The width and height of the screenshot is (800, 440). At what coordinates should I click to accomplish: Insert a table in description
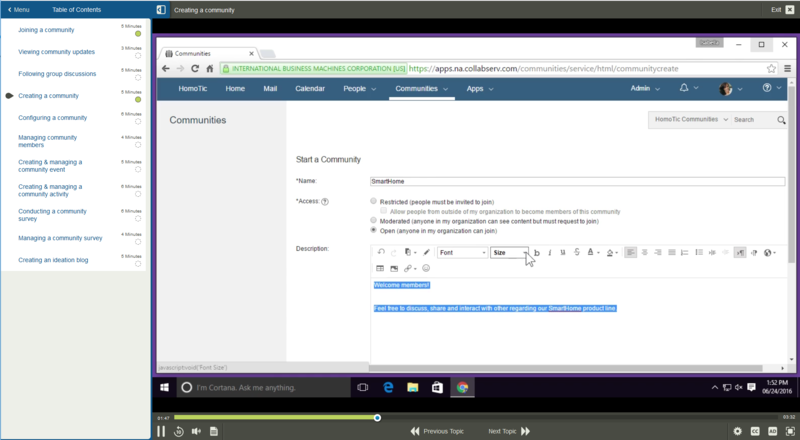click(x=380, y=268)
